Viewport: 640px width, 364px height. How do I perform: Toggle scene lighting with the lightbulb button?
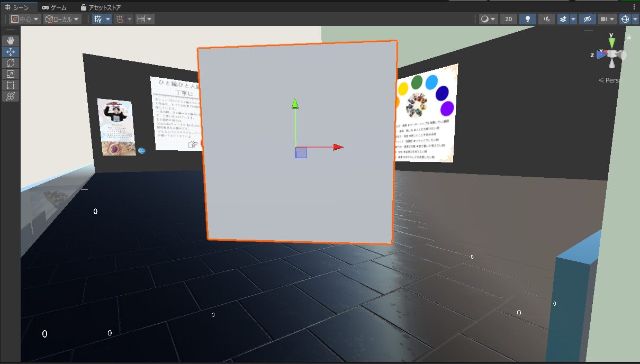[527, 19]
